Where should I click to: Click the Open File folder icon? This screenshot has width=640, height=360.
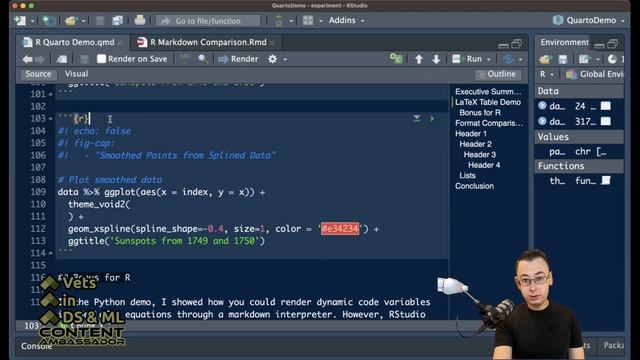[x=71, y=20]
